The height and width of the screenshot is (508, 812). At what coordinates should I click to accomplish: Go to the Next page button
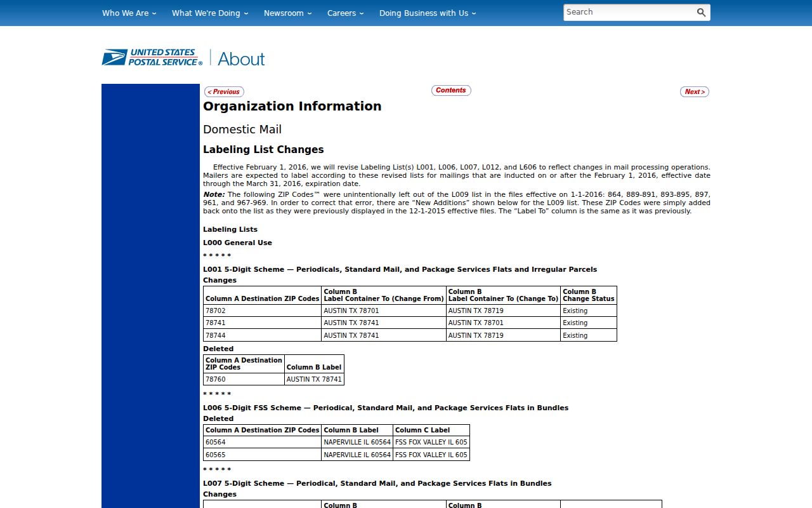point(695,92)
